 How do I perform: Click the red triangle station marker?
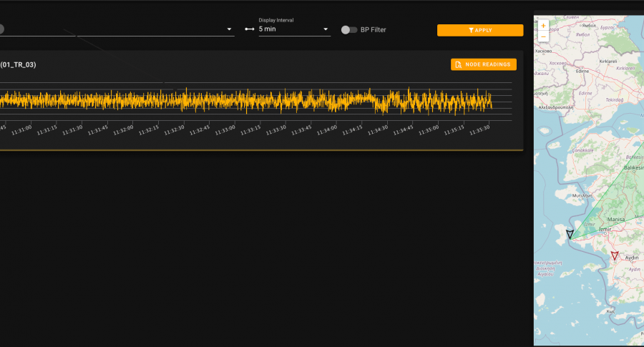[x=615, y=255]
